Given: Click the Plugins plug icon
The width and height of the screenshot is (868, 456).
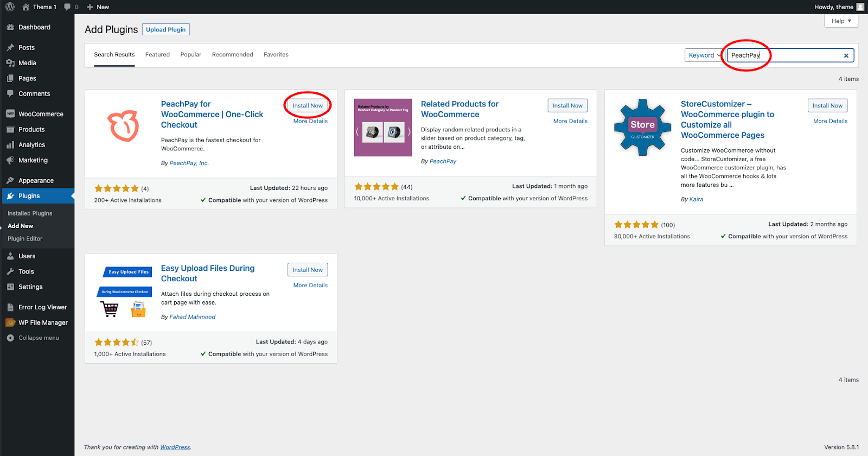Looking at the screenshot, I should (10, 196).
